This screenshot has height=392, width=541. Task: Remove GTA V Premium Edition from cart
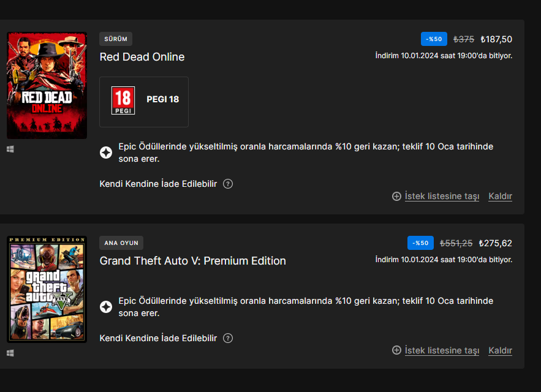coord(500,351)
